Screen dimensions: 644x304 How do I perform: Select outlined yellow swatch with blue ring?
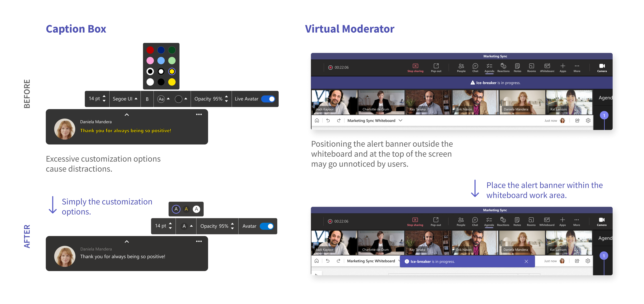click(x=172, y=72)
